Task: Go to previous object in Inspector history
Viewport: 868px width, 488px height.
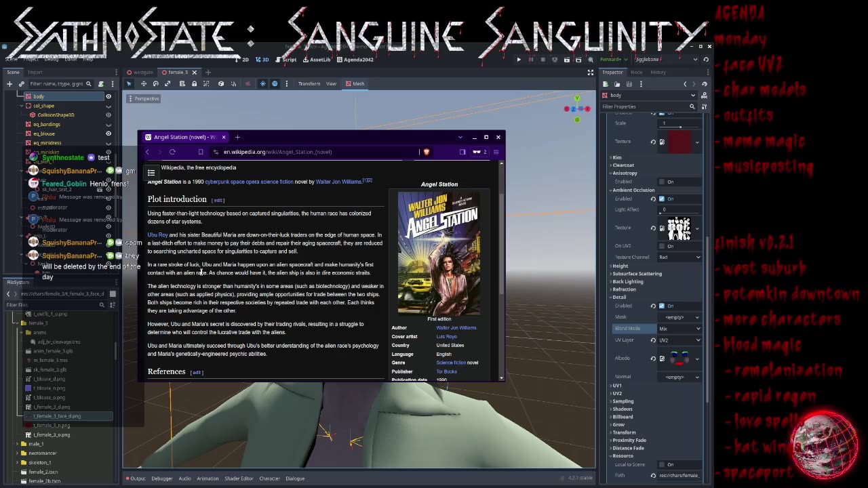Action: (x=685, y=84)
